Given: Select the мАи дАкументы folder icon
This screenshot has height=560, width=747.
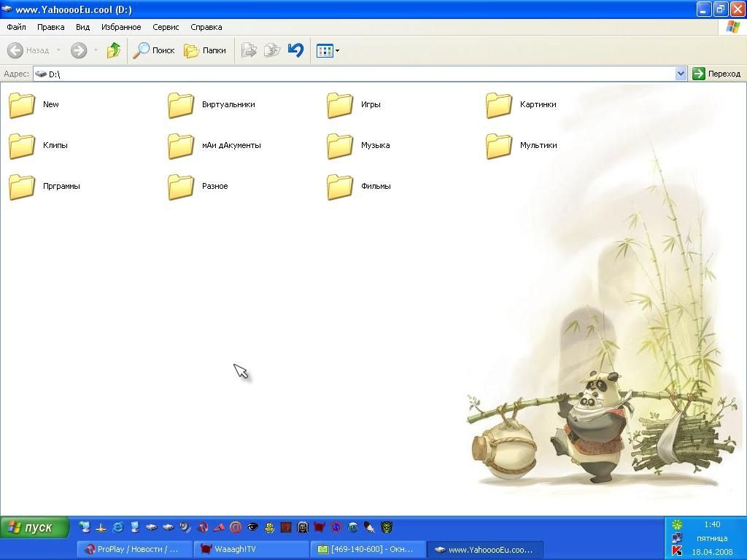Looking at the screenshot, I should [x=181, y=146].
